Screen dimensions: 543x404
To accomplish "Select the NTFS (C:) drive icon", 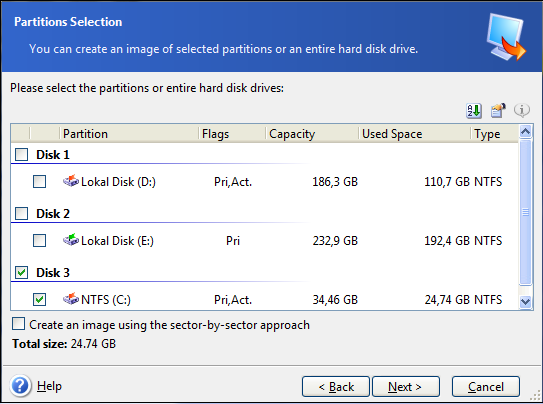I will coord(71,298).
